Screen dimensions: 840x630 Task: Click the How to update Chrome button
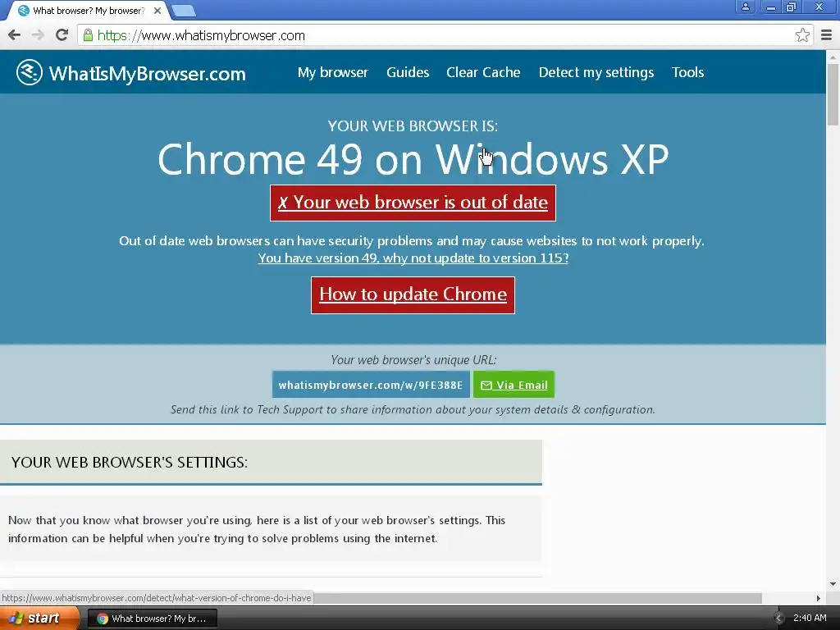413,294
